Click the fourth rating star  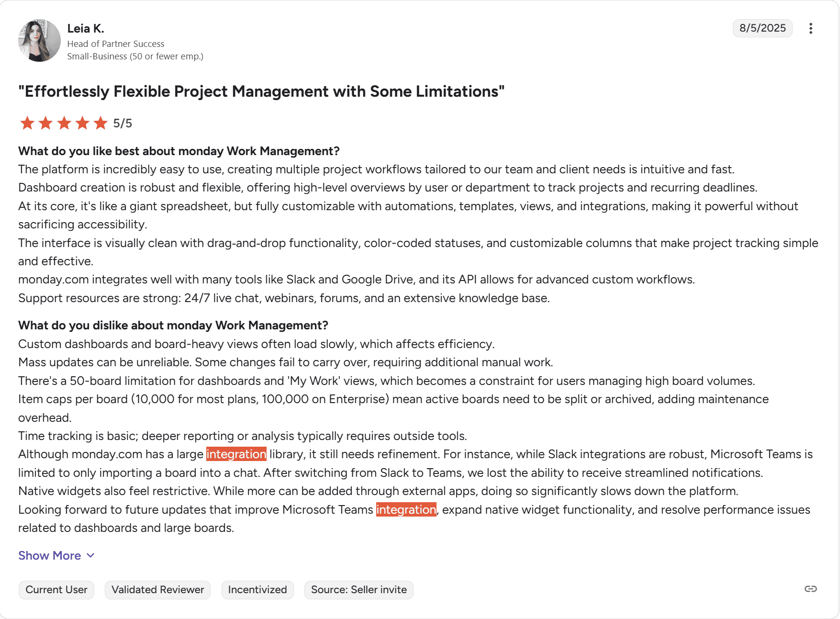(82, 123)
